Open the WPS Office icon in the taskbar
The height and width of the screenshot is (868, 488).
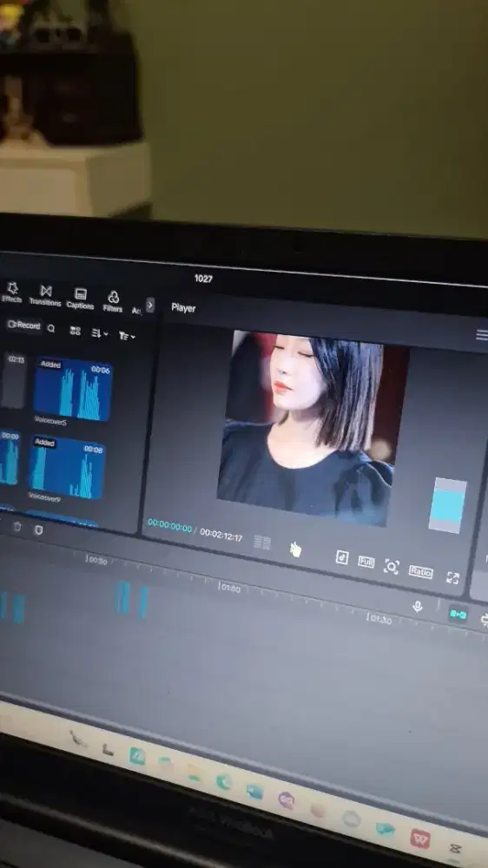pyautogui.click(x=420, y=838)
